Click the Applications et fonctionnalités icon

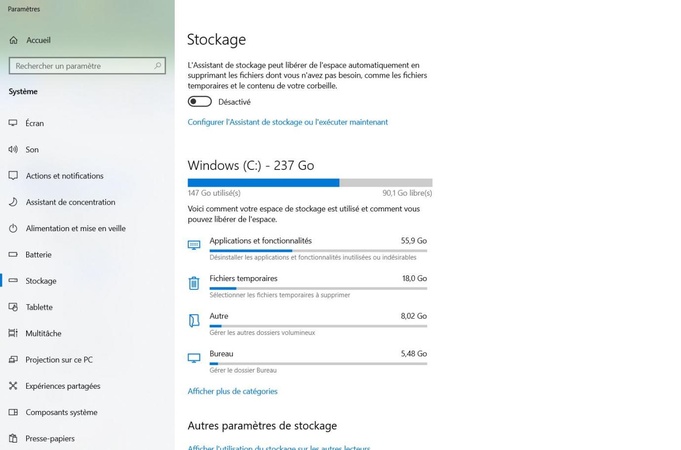(194, 245)
